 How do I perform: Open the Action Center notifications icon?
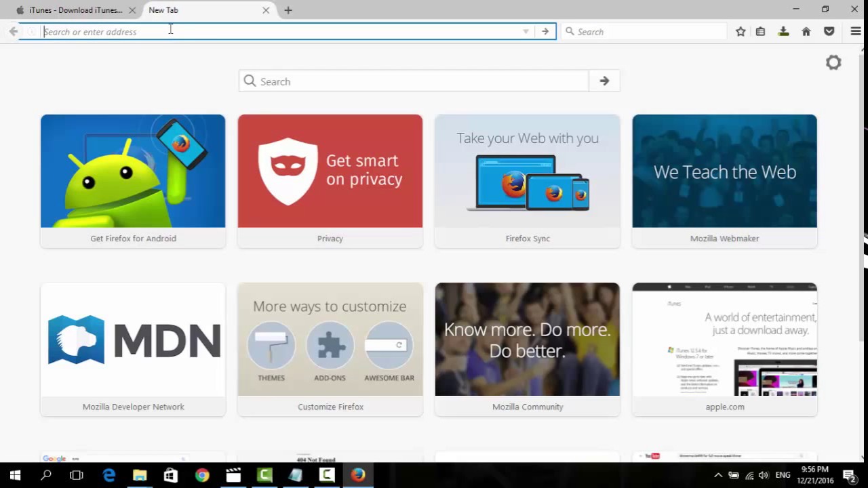point(848,475)
